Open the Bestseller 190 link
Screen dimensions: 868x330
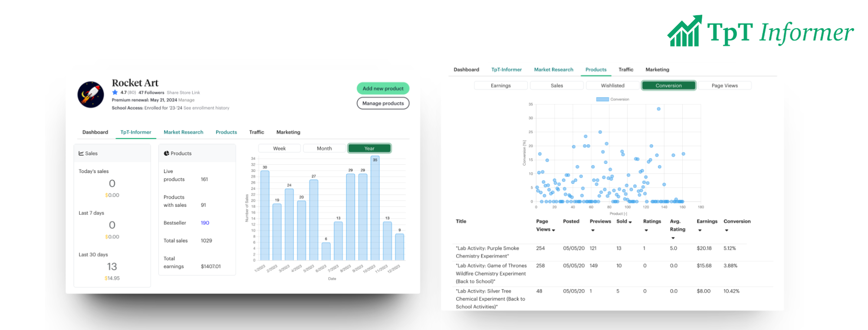205,223
